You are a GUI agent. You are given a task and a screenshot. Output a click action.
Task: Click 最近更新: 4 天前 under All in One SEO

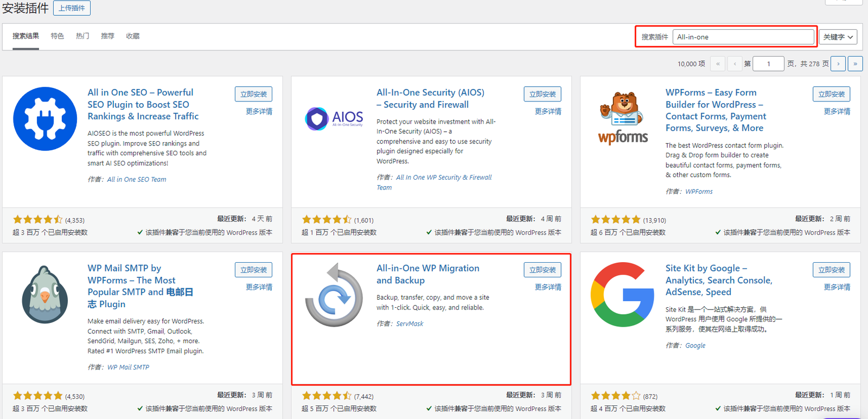click(245, 219)
